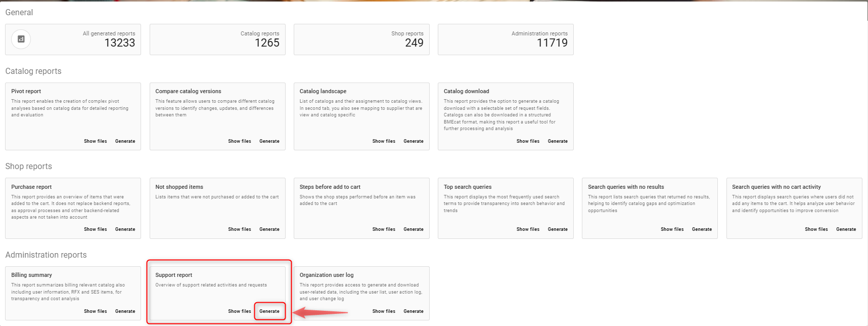Image resolution: width=868 pixels, height=326 pixels.
Task: Generate the Purchase report
Action: pyautogui.click(x=125, y=229)
